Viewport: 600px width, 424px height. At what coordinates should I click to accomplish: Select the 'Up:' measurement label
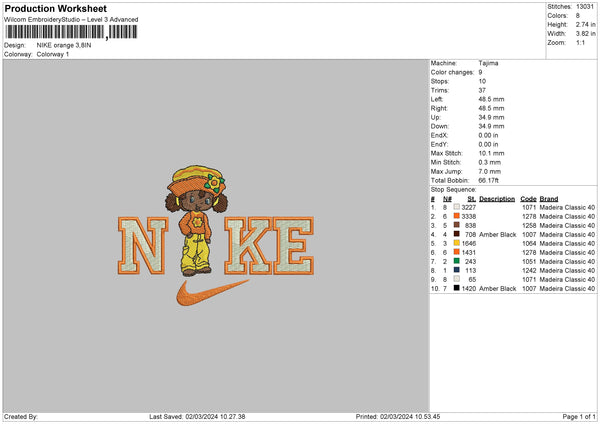click(x=436, y=117)
